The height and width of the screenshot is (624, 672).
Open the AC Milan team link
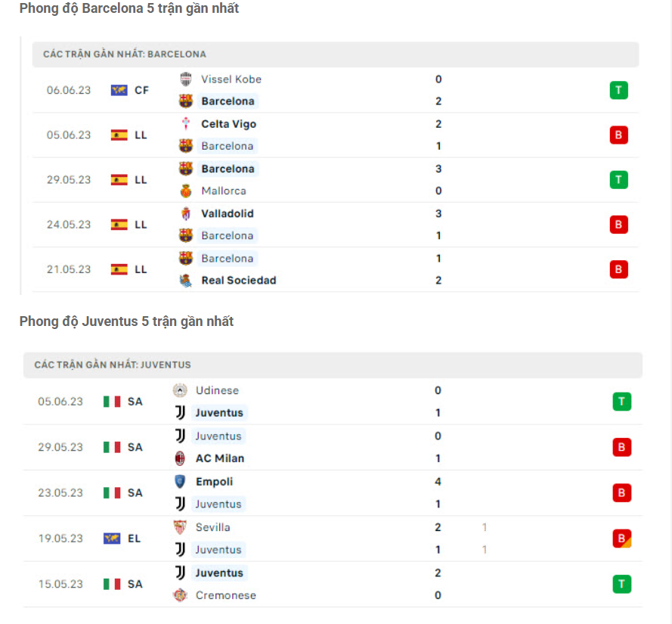[x=219, y=458]
